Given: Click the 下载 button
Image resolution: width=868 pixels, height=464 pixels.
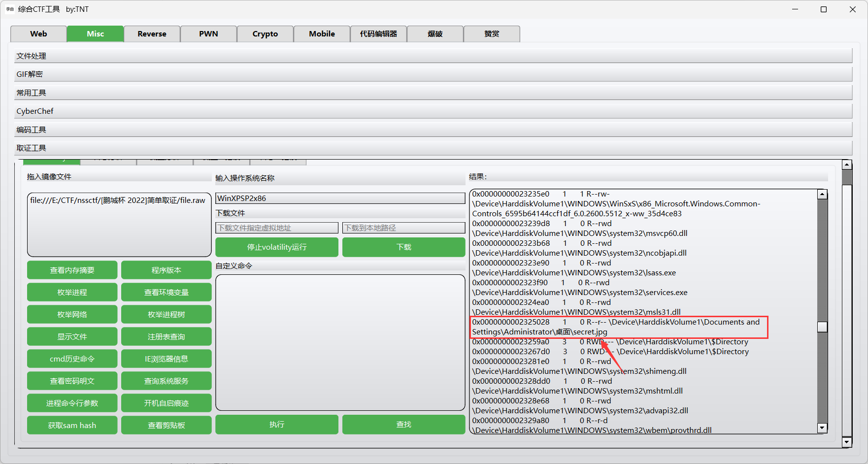Looking at the screenshot, I should pyautogui.click(x=404, y=247).
